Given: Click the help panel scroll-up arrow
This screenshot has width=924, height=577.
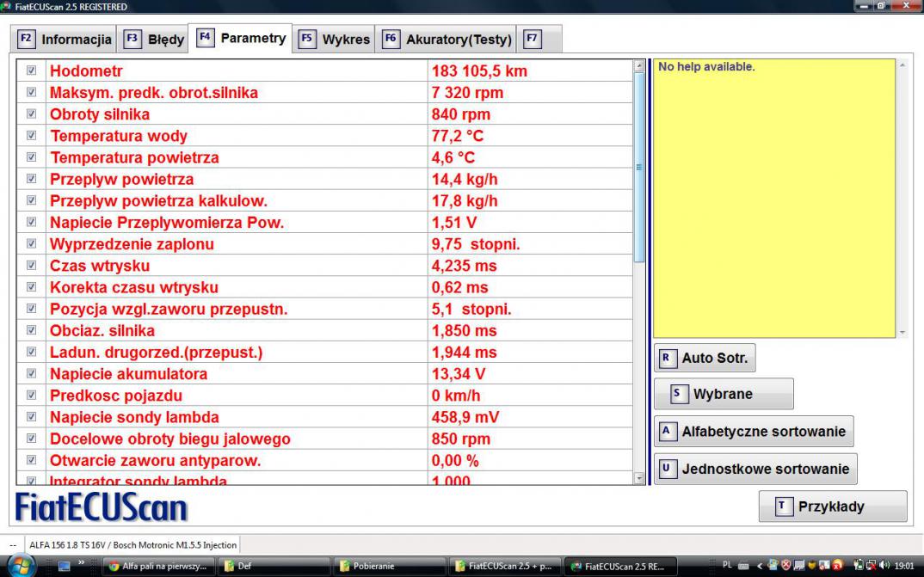Looking at the screenshot, I should coord(902,65).
